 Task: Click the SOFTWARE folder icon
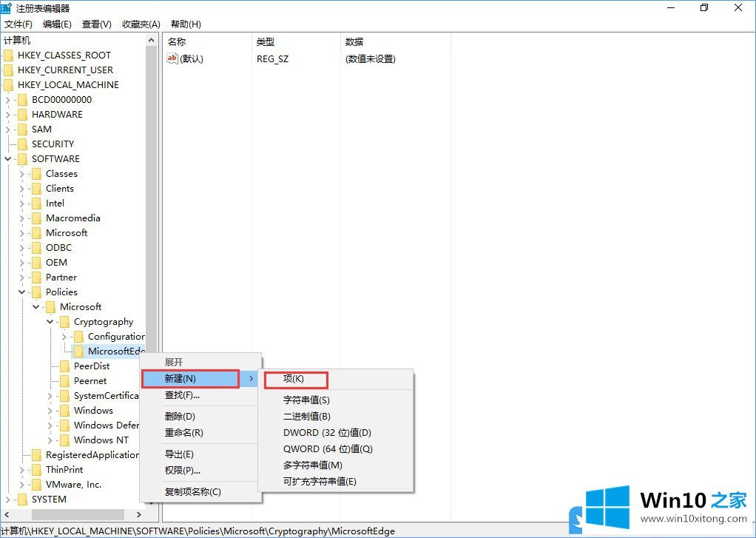(22, 159)
